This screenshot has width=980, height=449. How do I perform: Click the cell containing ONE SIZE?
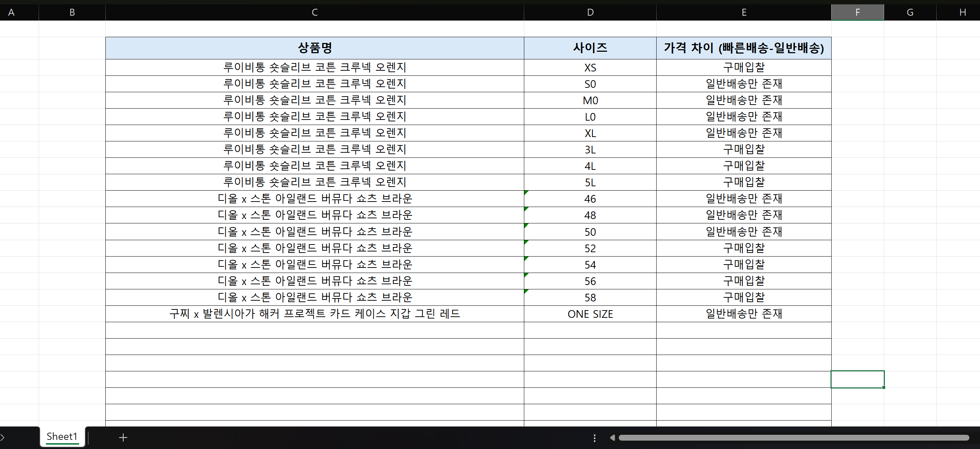click(x=590, y=314)
